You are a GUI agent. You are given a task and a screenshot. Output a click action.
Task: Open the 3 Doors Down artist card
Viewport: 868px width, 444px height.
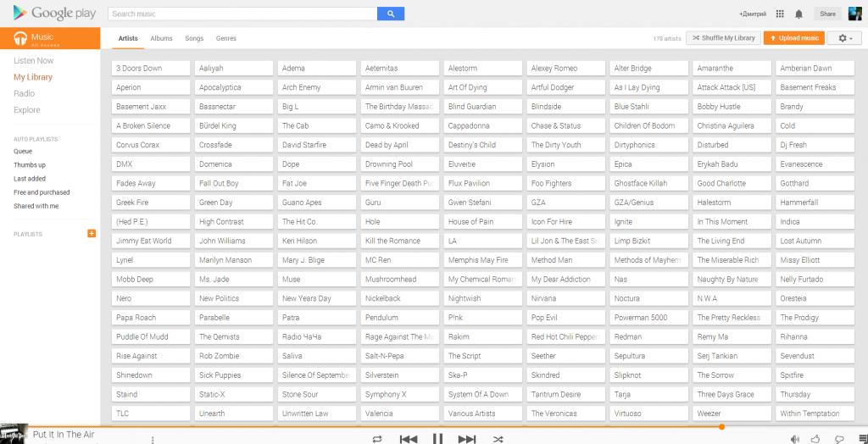point(151,69)
